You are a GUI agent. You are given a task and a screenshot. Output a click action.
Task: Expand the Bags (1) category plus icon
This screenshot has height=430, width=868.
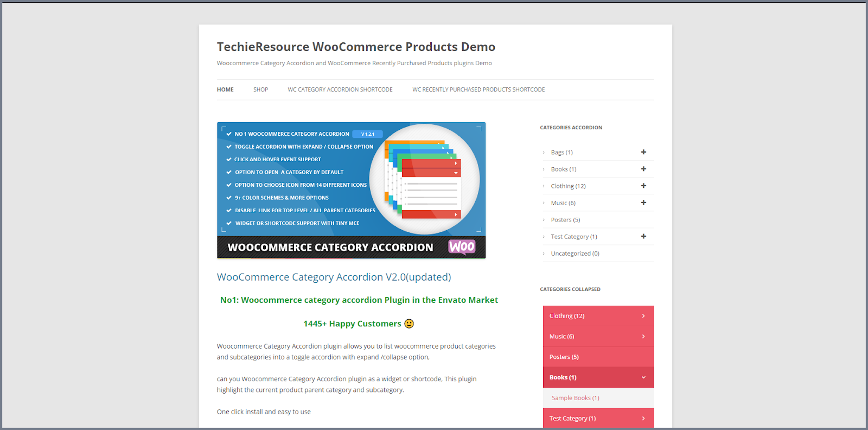(x=643, y=152)
